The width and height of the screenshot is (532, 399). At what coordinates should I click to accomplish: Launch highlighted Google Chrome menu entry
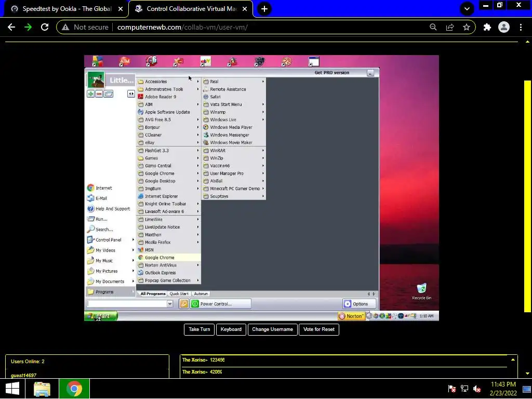coord(169,258)
